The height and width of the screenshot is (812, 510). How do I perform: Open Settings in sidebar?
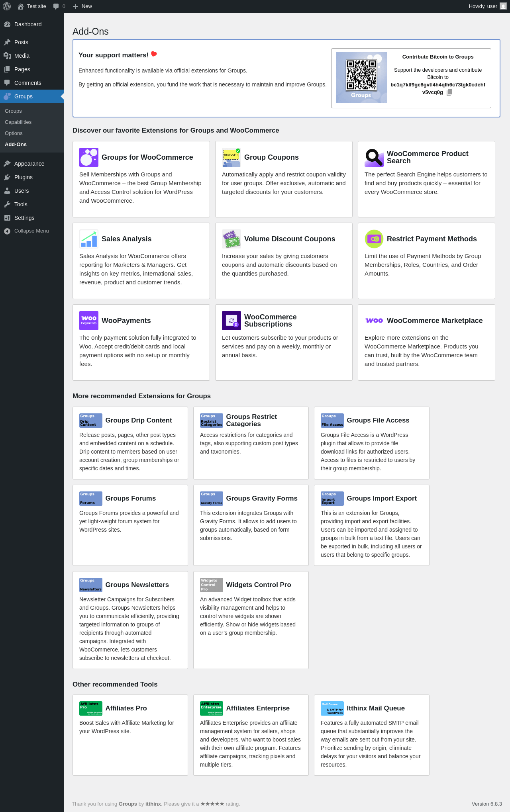click(x=32, y=218)
